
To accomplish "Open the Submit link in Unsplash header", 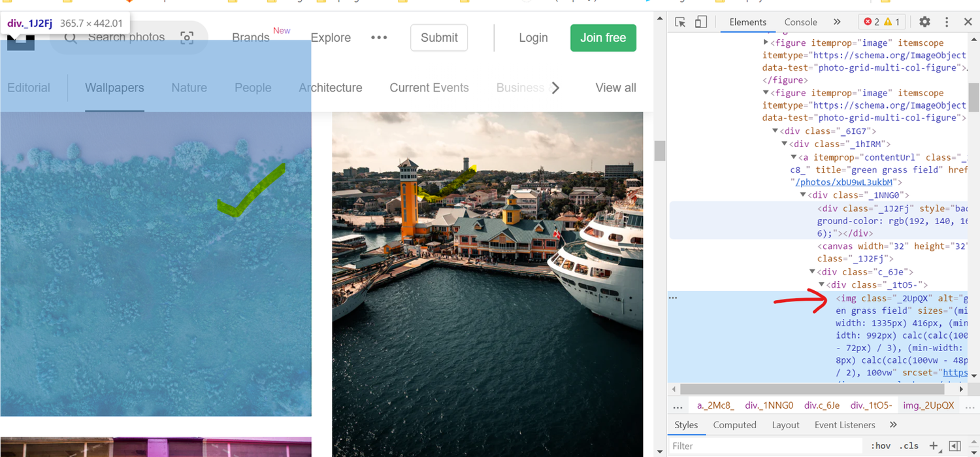I will (439, 37).
